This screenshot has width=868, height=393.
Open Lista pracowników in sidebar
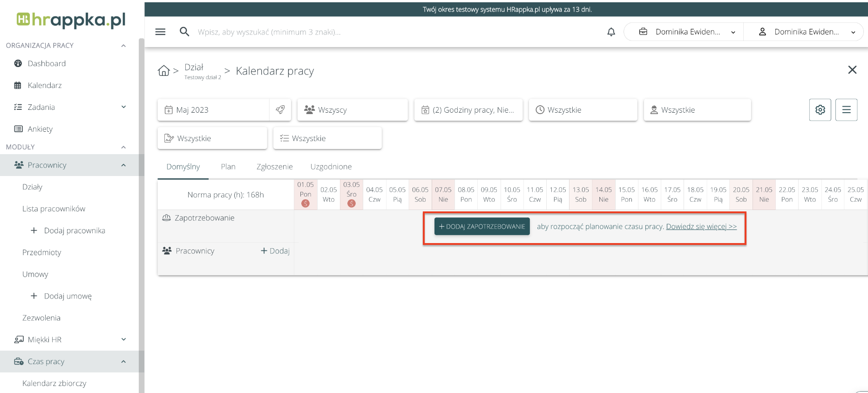pyautogui.click(x=54, y=209)
